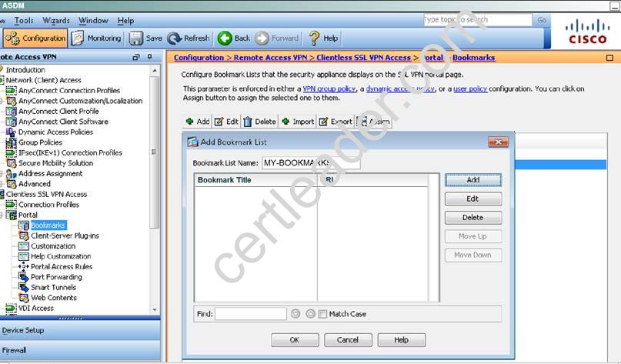Select AnyConnect Customization/Localization item
Image resolution: width=621 pixels, height=364 pixels.
tap(80, 101)
